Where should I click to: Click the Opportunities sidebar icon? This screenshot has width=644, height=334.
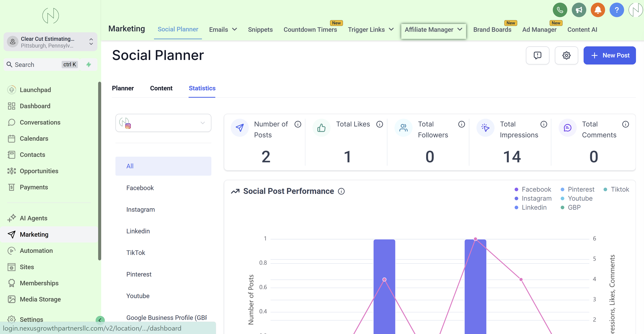click(12, 171)
